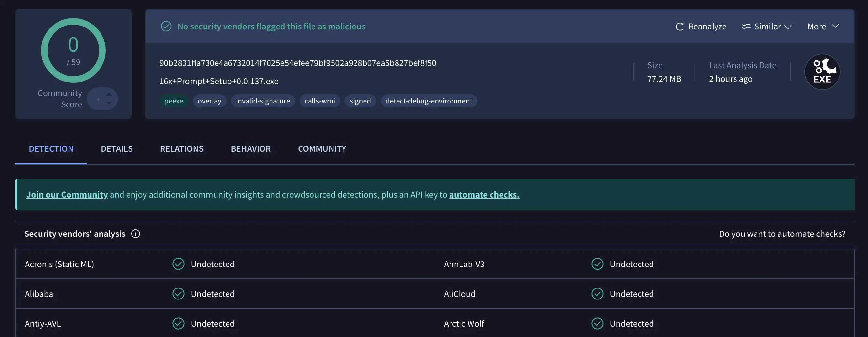Switch to the BEHAVIOR tab
The height and width of the screenshot is (337, 868).
tap(251, 149)
